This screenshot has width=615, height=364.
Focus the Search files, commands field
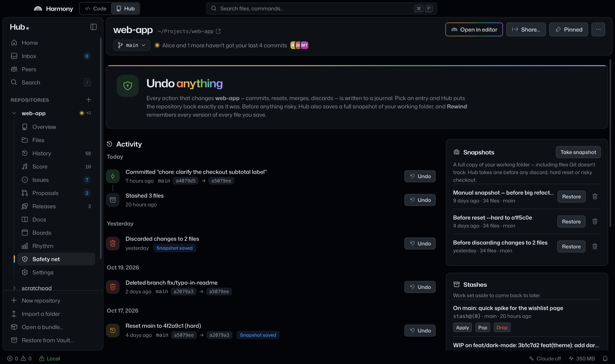321,8
